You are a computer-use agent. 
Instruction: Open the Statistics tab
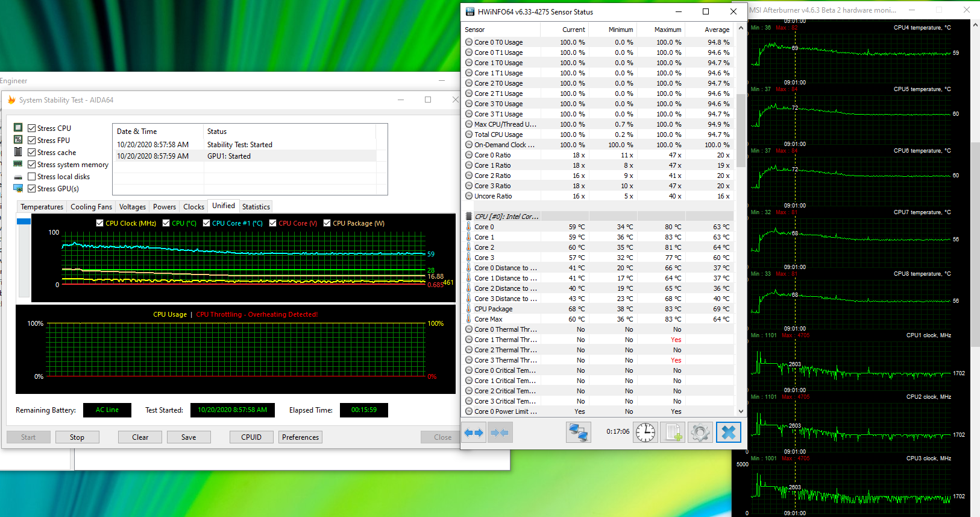[x=256, y=207]
